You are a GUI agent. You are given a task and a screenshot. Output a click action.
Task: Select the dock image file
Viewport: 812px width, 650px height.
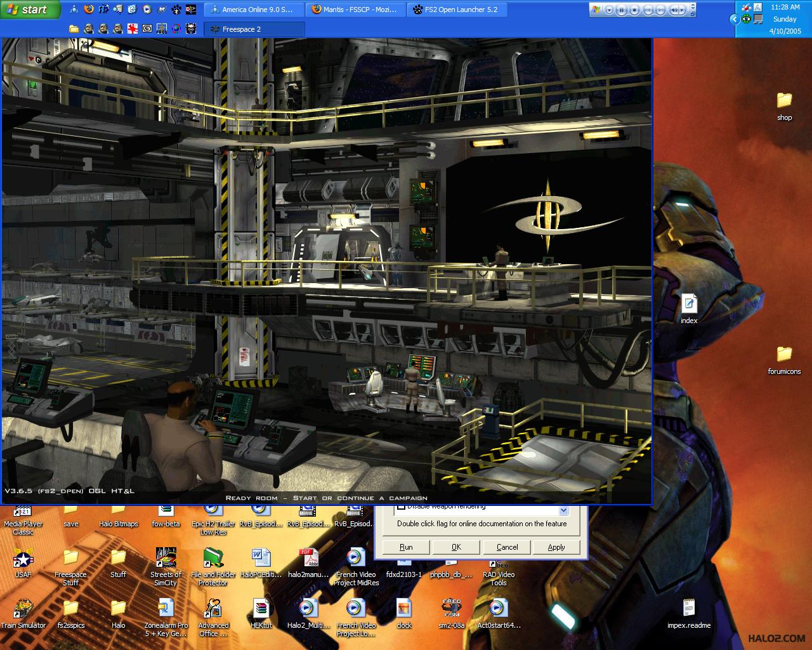pyautogui.click(x=404, y=614)
